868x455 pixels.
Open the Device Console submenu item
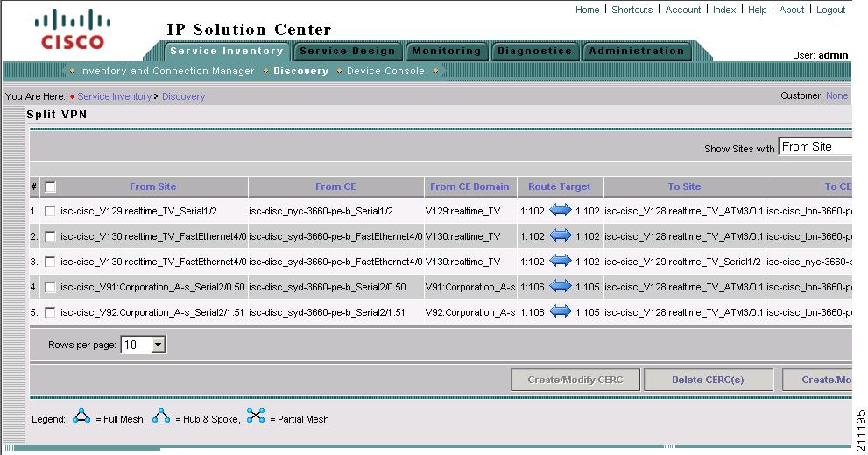[x=385, y=71]
